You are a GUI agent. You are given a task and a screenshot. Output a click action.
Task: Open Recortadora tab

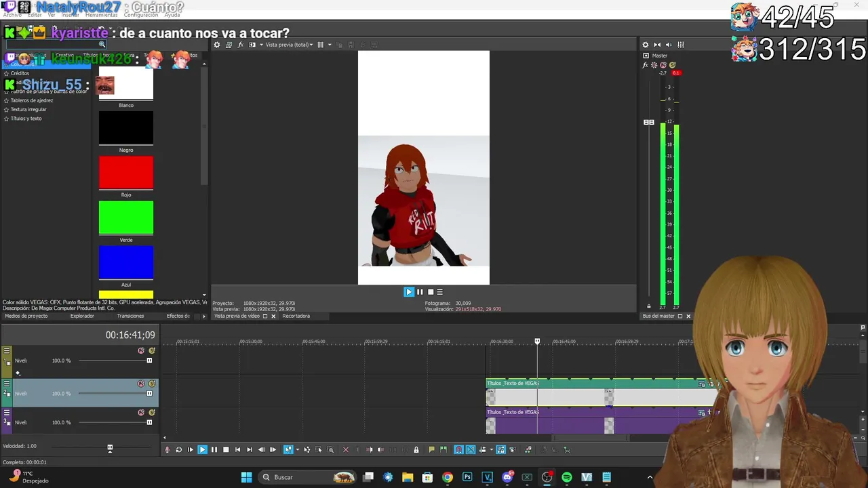(296, 316)
